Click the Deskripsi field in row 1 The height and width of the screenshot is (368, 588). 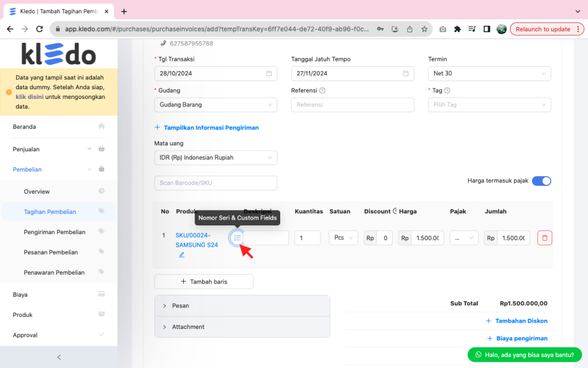[266, 237]
